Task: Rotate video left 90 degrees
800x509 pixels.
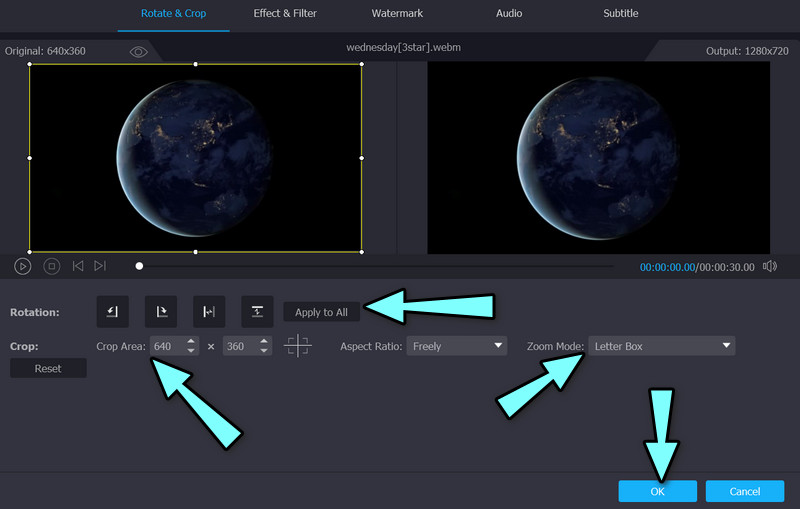Action: pyautogui.click(x=112, y=312)
